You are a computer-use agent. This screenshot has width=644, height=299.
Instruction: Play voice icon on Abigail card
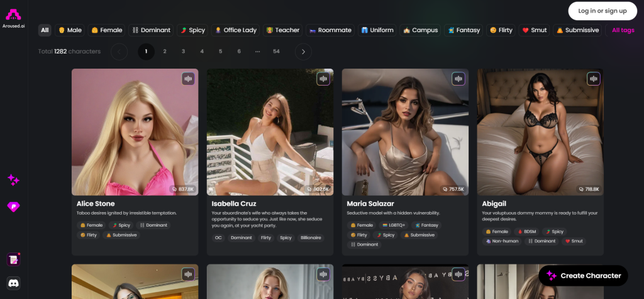(x=594, y=79)
